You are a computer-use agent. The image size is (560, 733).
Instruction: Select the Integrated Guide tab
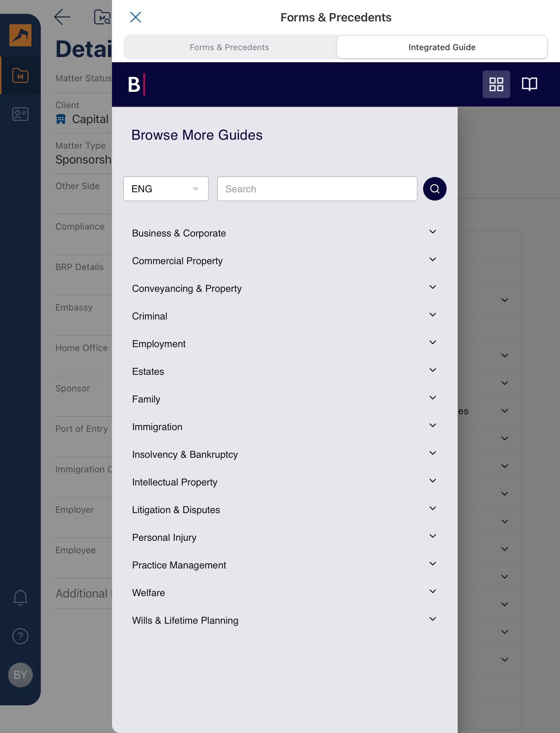click(x=442, y=47)
